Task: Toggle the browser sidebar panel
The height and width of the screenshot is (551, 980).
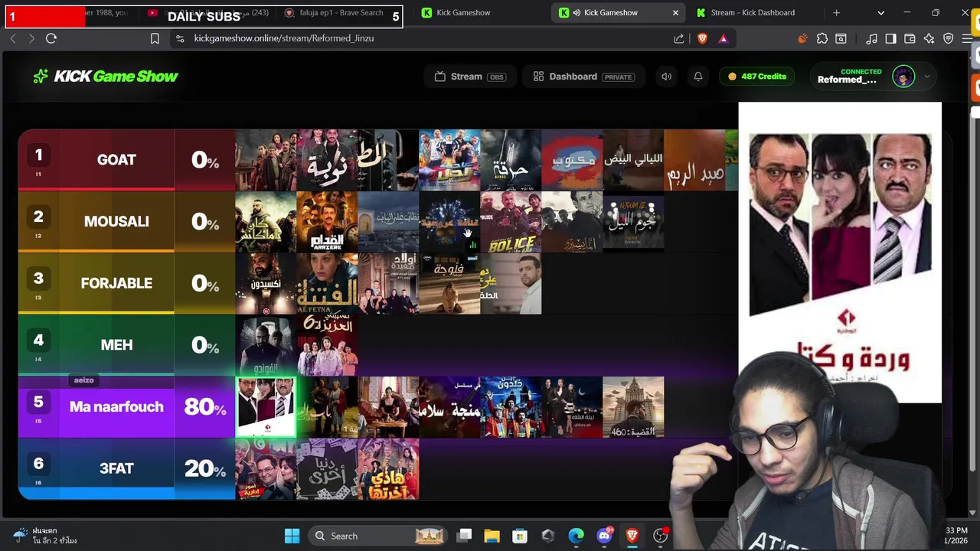Action: (890, 38)
